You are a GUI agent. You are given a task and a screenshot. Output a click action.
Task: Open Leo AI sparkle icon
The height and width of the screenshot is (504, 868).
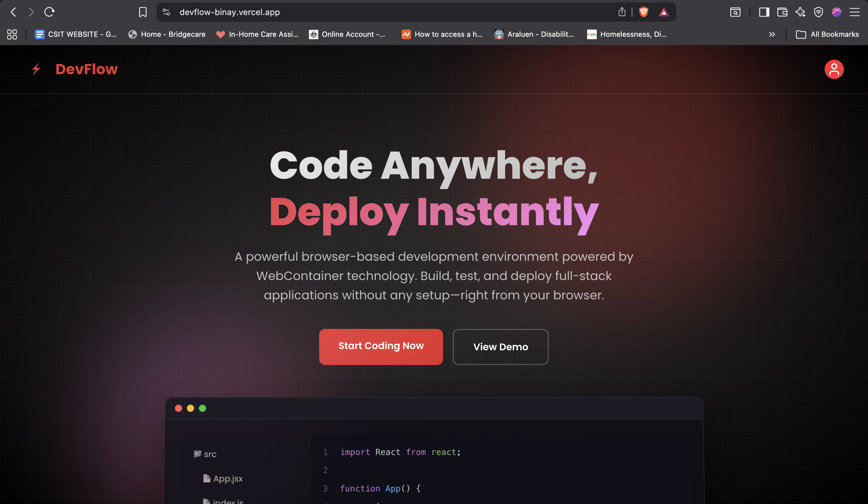tap(800, 12)
